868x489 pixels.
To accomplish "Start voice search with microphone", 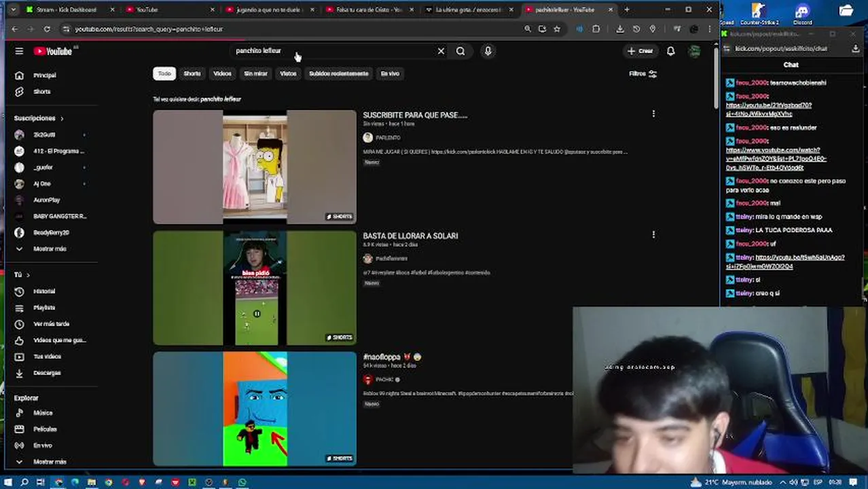I will point(488,51).
